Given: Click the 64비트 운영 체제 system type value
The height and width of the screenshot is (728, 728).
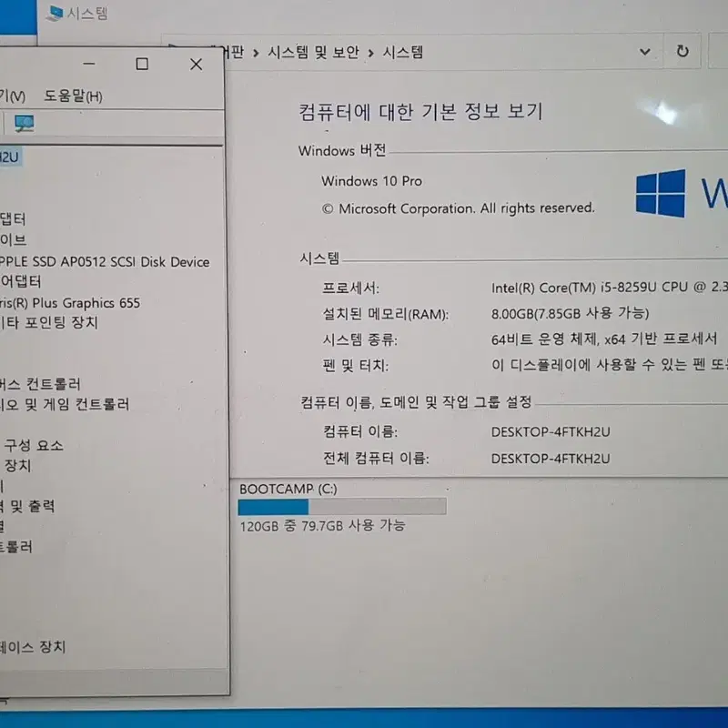Looking at the screenshot, I should [604, 339].
